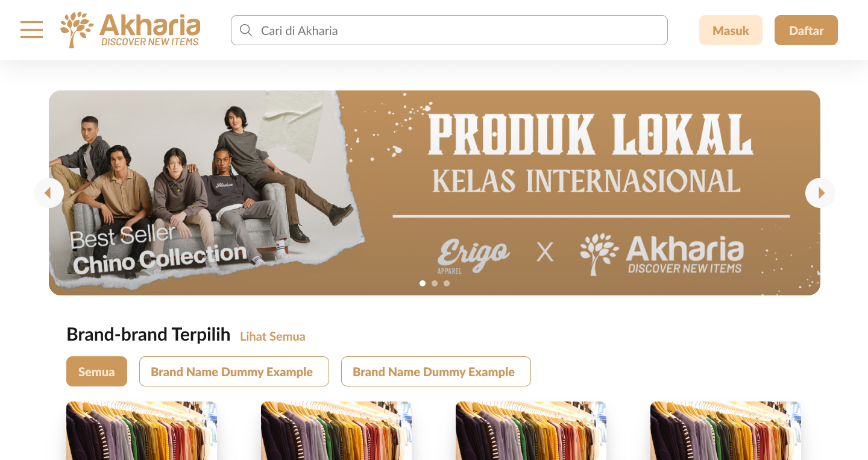The height and width of the screenshot is (460, 868).
Task: Open the third clothing rack product thumbnail
Action: (x=531, y=430)
